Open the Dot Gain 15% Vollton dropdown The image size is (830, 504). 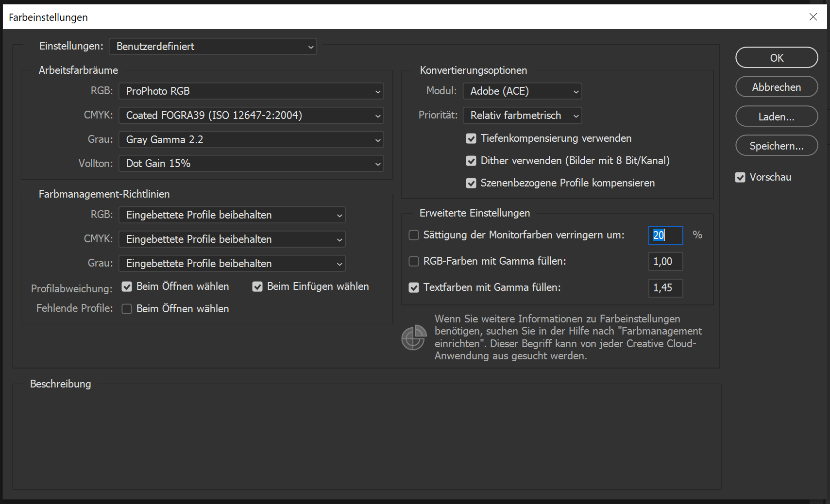251,164
